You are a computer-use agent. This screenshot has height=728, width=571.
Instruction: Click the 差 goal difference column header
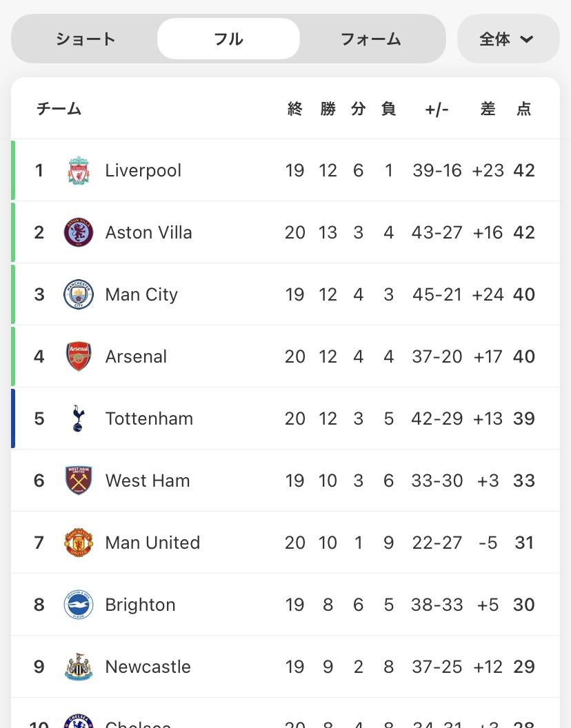(488, 109)
